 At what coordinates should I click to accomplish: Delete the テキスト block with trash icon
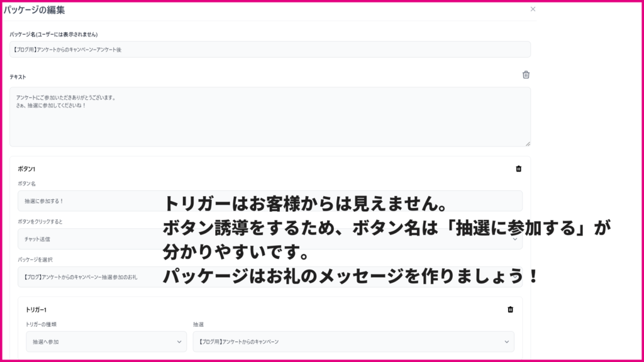[x=526, y=75]
